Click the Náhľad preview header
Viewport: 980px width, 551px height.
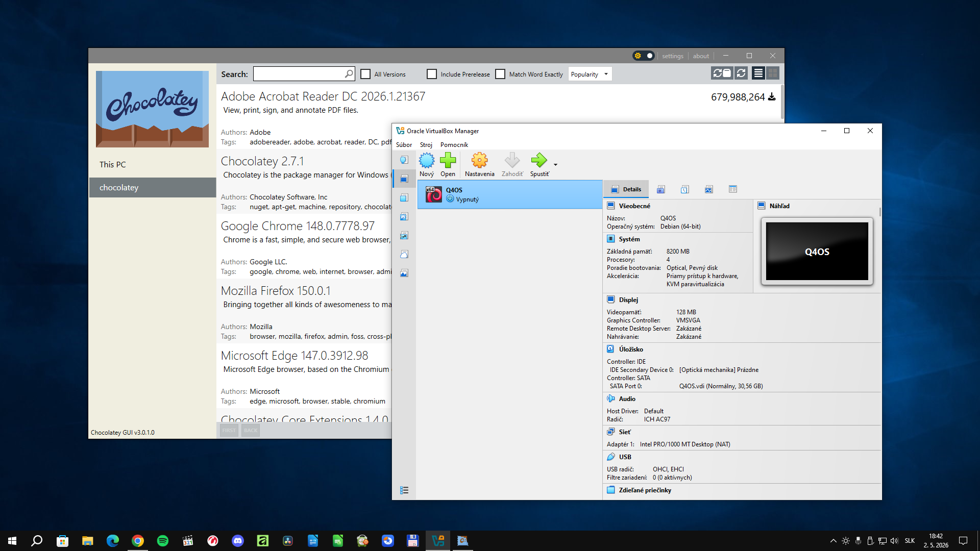[779, 206]
